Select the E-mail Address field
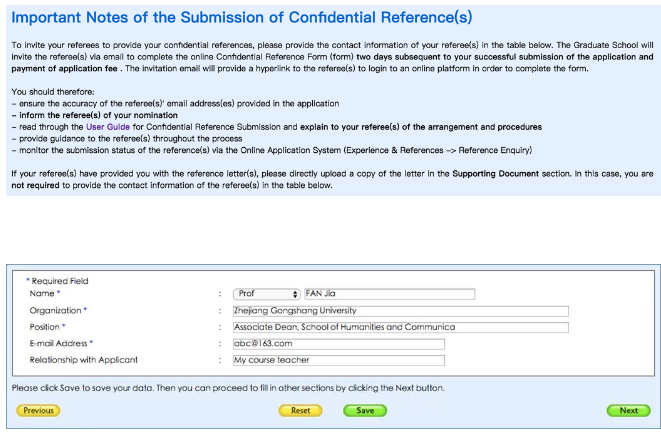Viewport: 661px width, 441px height. click(x=337, y=343)
